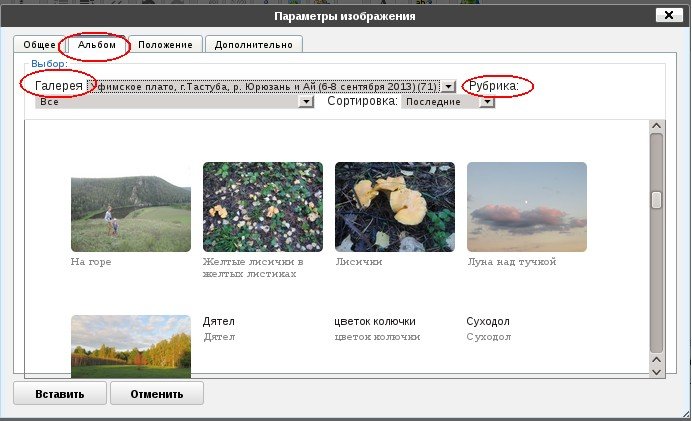This screenshot has width=692, height=421.
Task: Choose the цветок колючки image entry
Action: pos(374,322)
